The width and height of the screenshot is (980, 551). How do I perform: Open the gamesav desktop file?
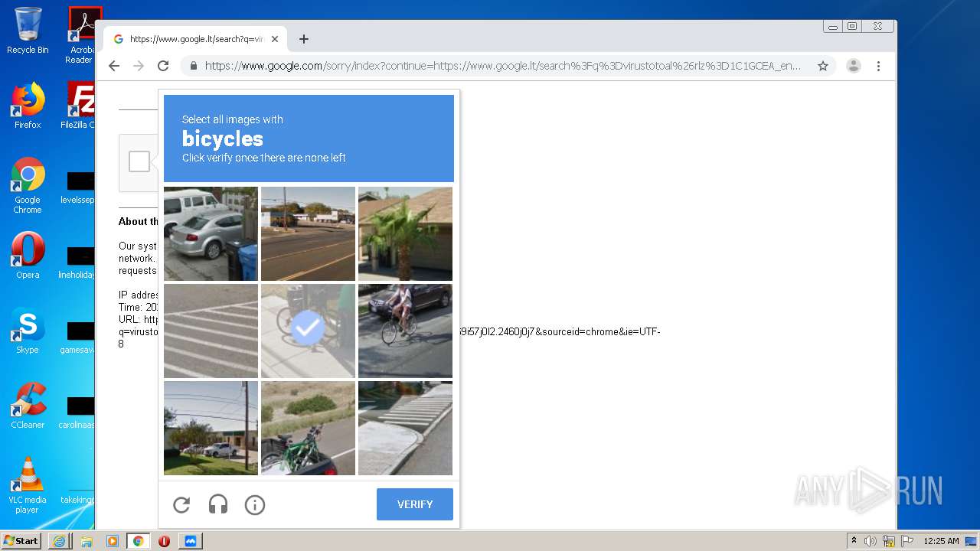[x=79, y=337]
